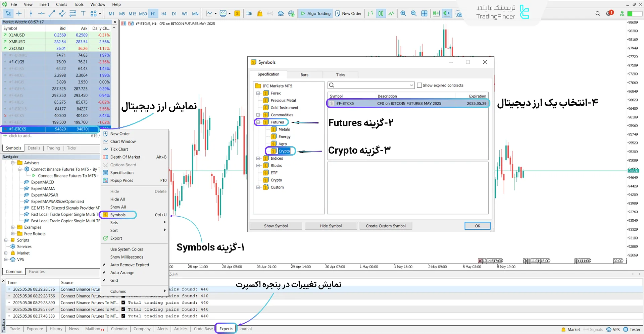Screen dimensions: 644x334
Task: Collapse the Futures tree in Symbols window
Action: [x=258, y=122]
